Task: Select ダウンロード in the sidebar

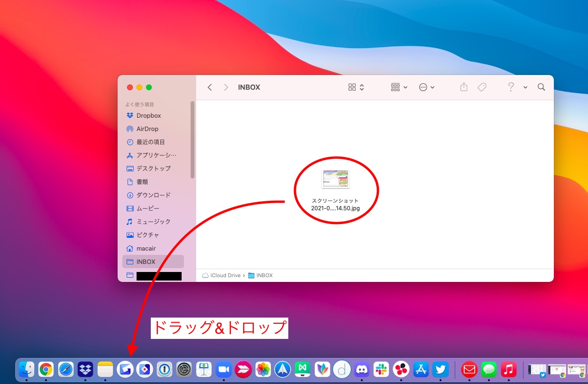Action: tap(153, 195)
